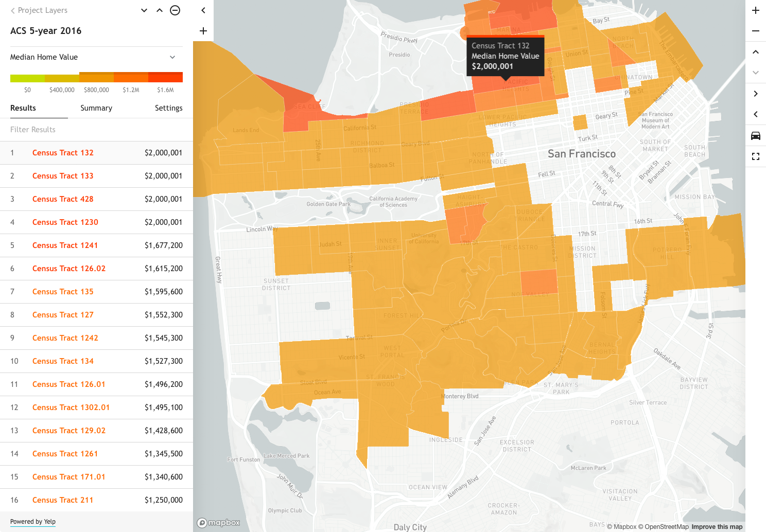Select the car driving mode icon
Image resolution: width=766 pixels, height=532 pixels.
pyautogui.click(x=756, y=136)
